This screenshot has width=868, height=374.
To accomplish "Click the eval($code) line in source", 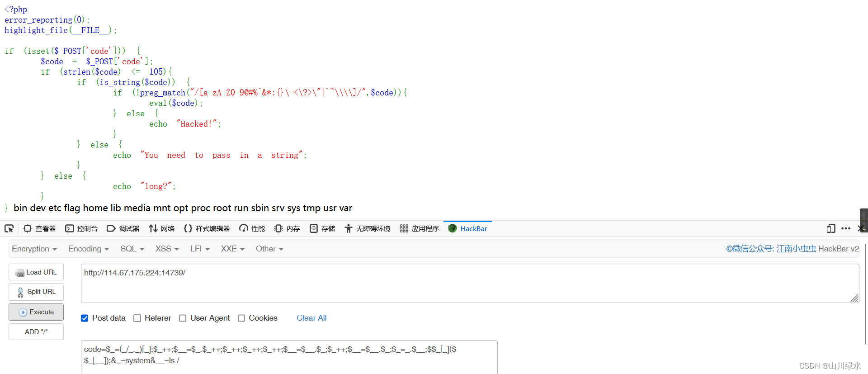I will (176, 103).
